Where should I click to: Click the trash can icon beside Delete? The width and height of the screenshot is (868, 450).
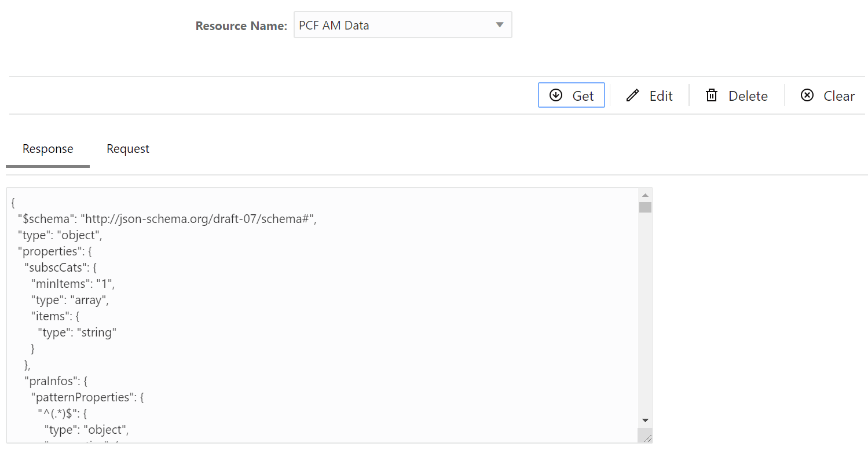pos(711,95)
